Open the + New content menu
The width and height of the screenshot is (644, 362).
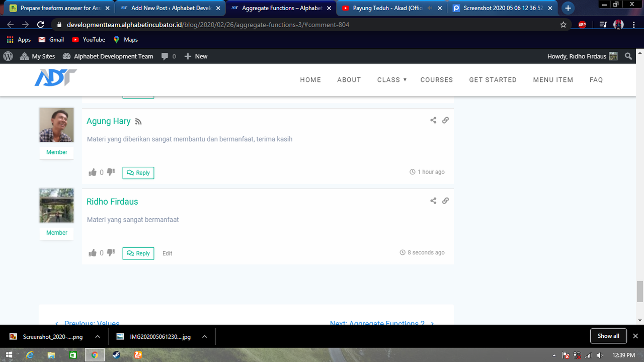[x=196, y=56]
